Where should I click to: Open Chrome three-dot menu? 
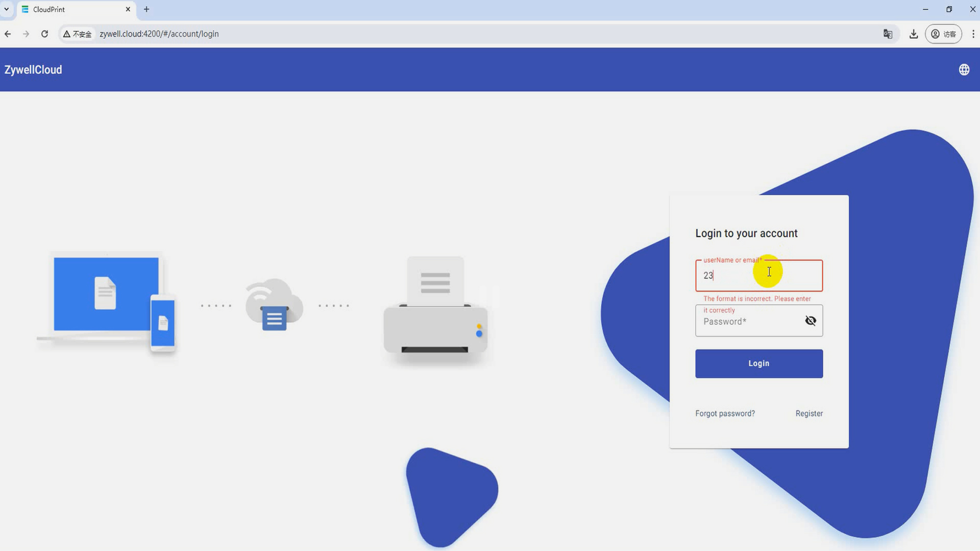click(x=973, y=34)
